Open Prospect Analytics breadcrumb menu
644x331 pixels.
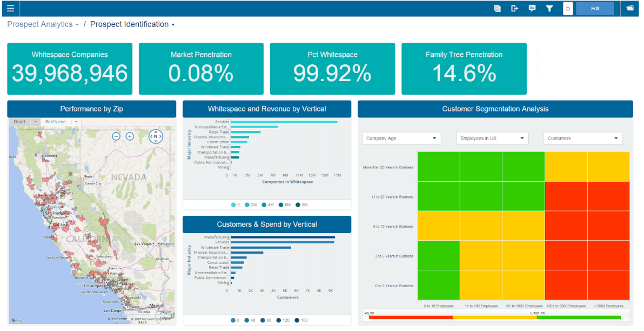43,24
